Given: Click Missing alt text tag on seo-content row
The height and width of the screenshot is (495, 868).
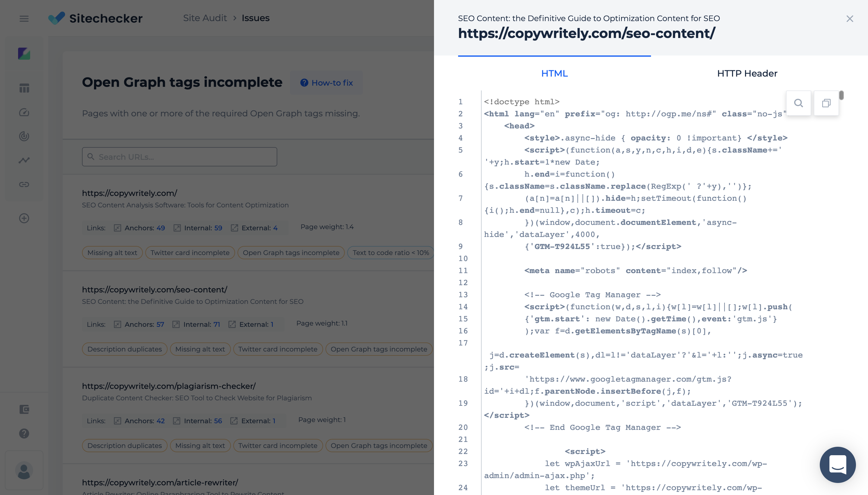Looking at the screenshot, I should pos(200,349).
